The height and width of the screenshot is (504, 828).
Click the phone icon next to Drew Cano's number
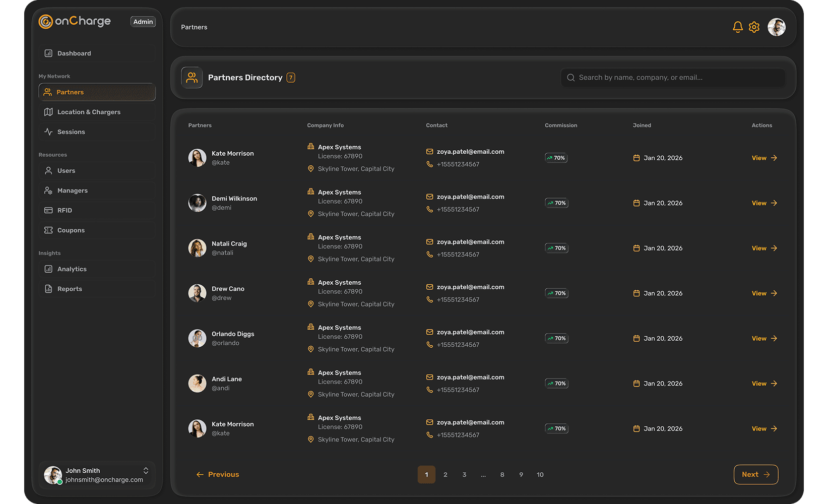[429, 299]
